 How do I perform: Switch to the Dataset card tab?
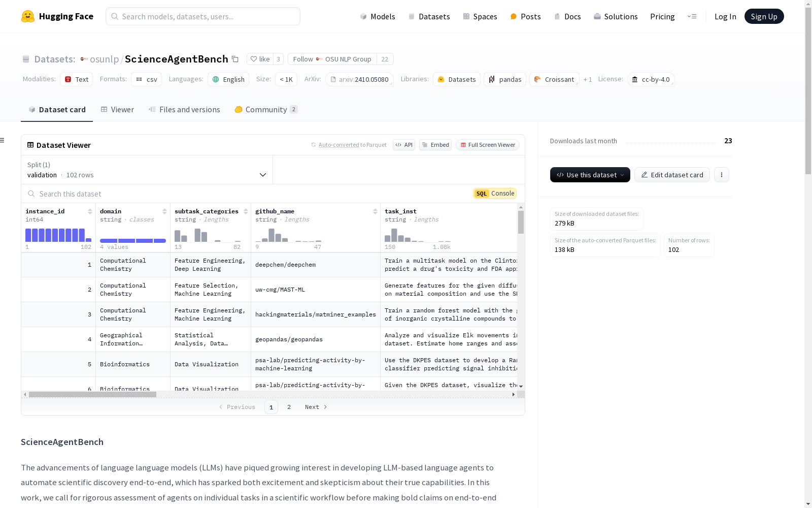(x=57, y=110)
